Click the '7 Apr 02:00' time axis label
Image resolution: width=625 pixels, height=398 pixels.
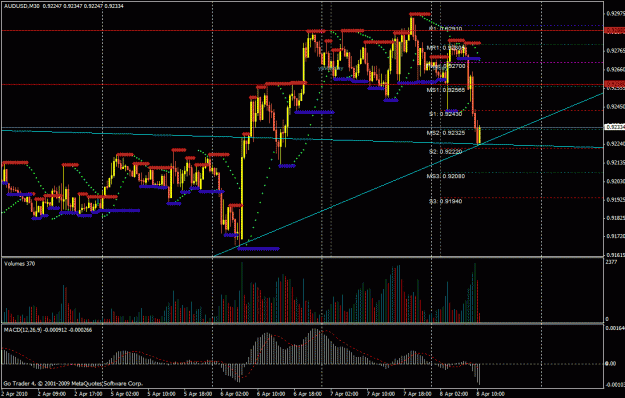(345, 394)
